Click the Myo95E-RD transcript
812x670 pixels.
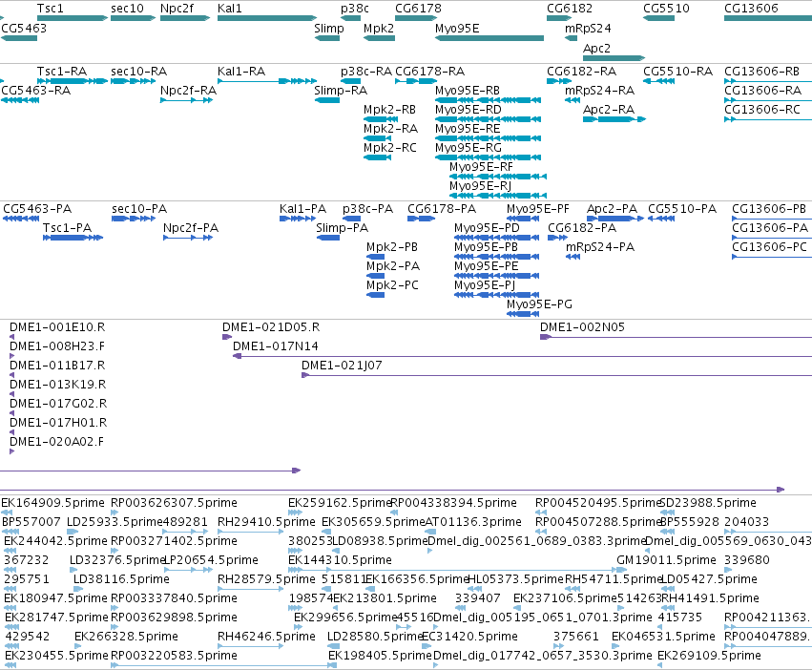click(488, 119)
